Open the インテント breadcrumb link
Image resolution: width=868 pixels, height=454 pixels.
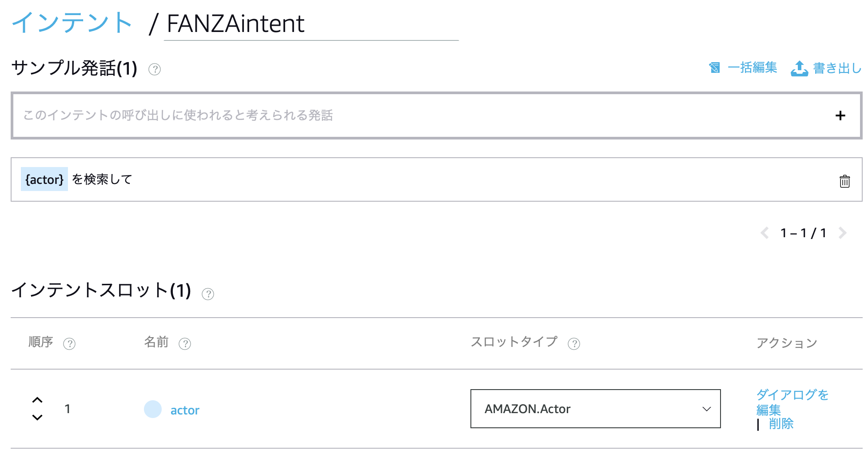pos(72,23)
